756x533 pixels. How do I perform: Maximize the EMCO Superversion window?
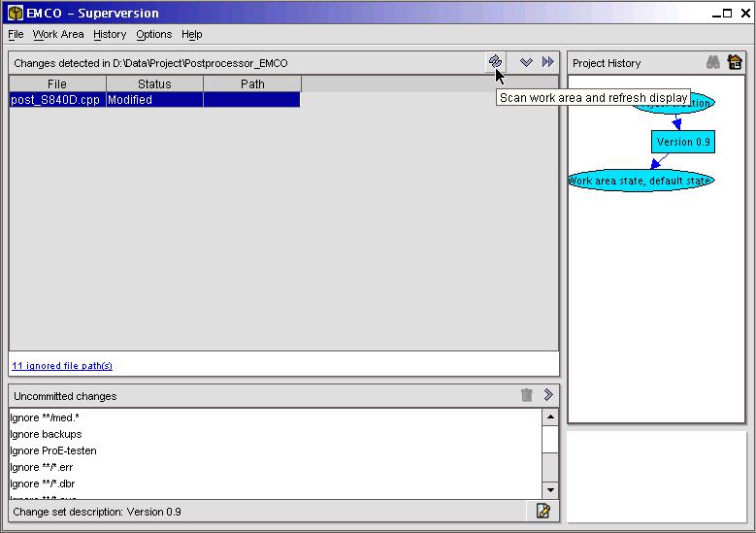click(x=728, y=14)
